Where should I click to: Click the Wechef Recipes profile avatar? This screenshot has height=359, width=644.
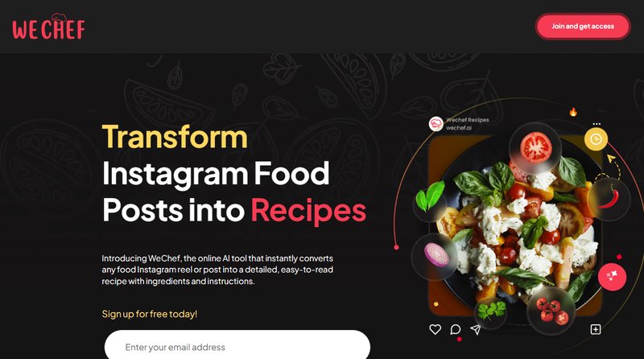tap(436, 124)
